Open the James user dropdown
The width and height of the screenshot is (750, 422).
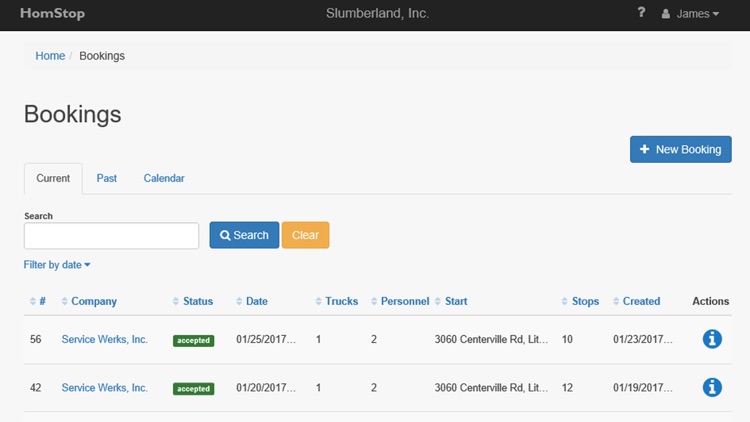point(690,14)
